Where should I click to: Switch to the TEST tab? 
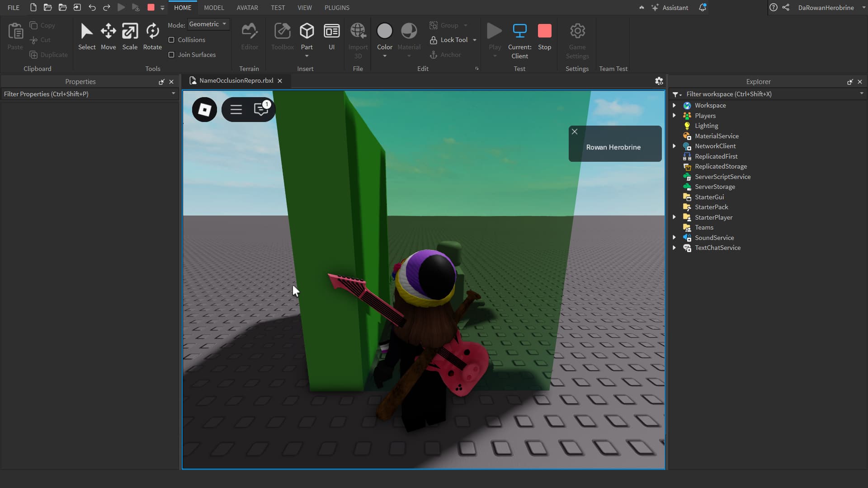(x=278, y=8)
